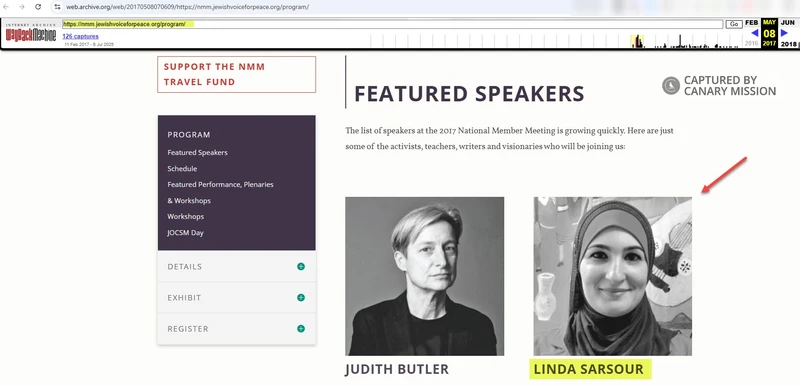
Task: Click the browser address bar URL
Action: pos(187,7)
